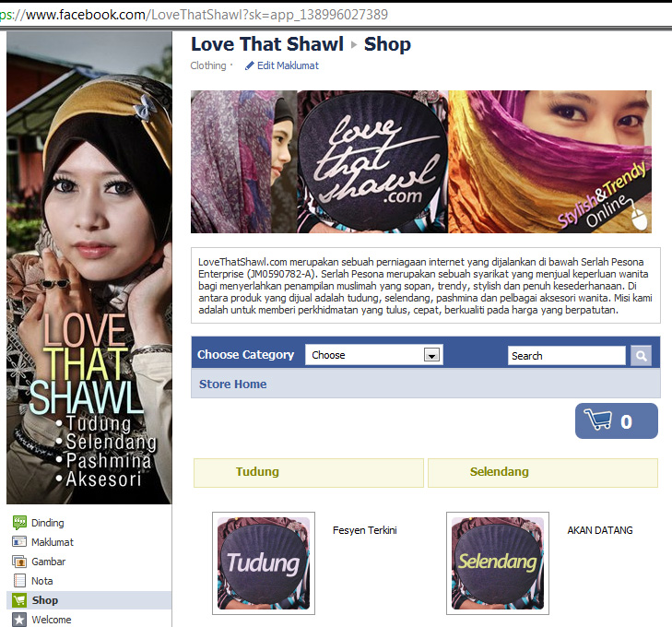Click the browser address bar URL
The image size is (672, 627).
pyautogui.click(x=194, y=15)
